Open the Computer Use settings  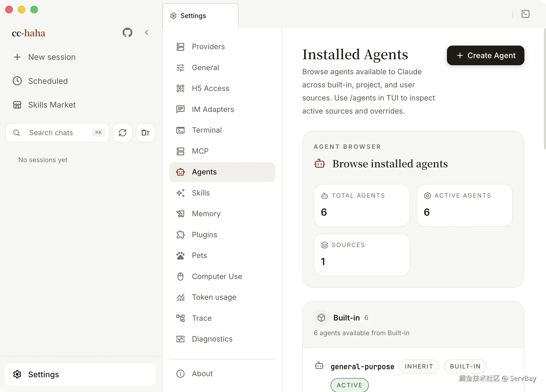222,277
